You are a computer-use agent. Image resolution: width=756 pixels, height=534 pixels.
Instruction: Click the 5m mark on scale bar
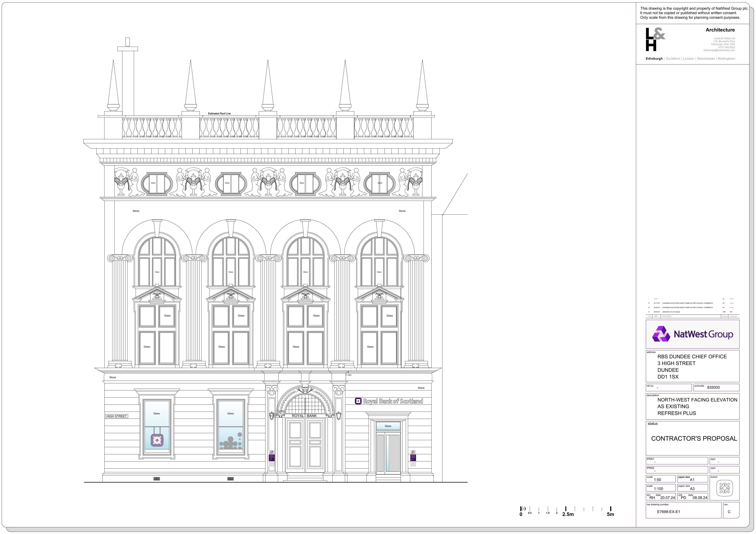tap(610, 514)
